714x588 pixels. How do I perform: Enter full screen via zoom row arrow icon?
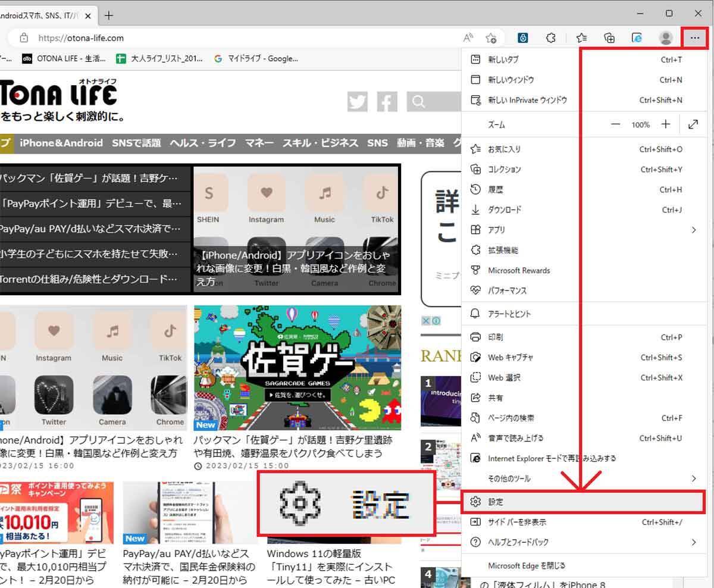(693, 124)
